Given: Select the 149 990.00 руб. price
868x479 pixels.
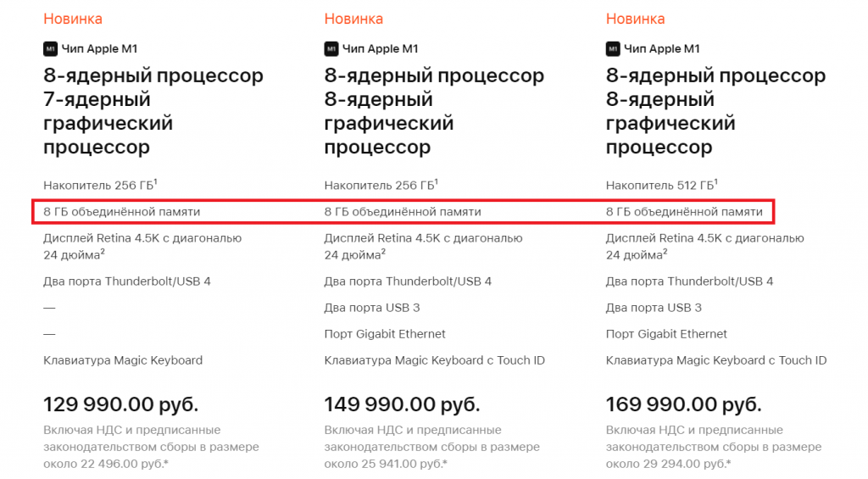Looking at the screenshot, I should (x=402, y=404).
